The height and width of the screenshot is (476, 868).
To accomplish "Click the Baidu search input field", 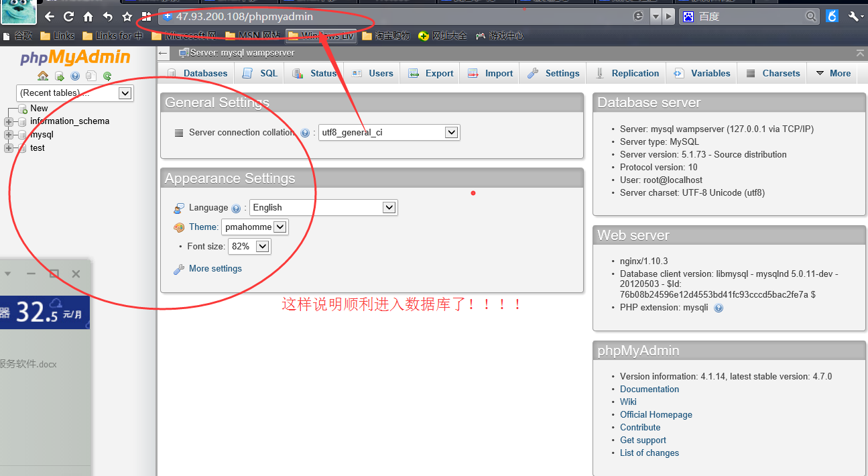I will point(749,17).
